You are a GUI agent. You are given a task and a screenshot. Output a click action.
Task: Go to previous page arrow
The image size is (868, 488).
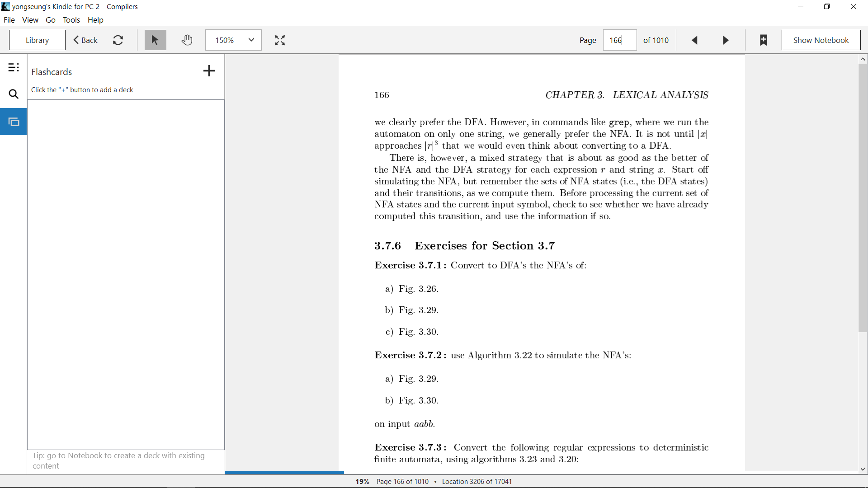tap(695, 40)
